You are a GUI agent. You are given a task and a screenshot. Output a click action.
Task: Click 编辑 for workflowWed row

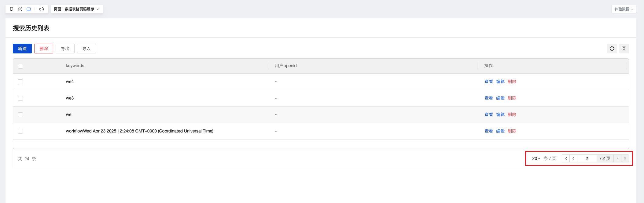coord(500,131)
